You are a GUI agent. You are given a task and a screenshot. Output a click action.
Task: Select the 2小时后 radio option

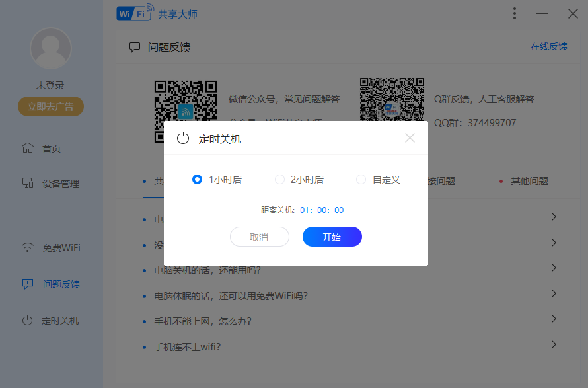pyautogui.click(x=279, y=180)
